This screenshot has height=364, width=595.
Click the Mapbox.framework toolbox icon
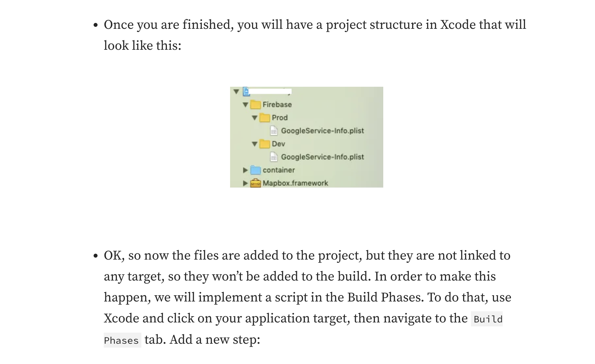point(256,183)
